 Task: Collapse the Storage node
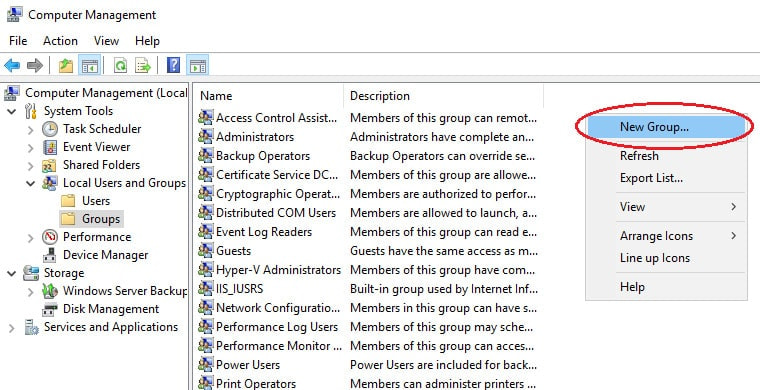click(12, 273)
